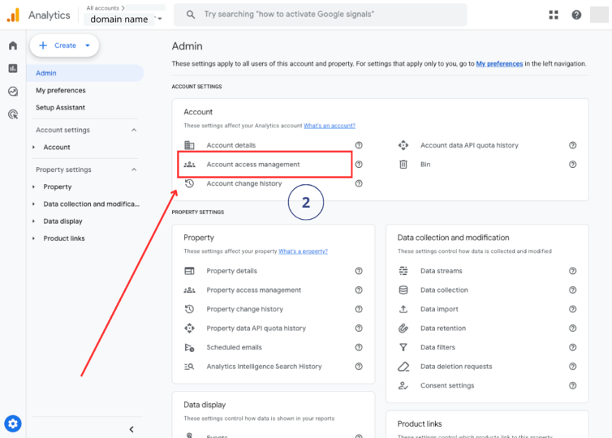Open Analytics Intelligence Search History
612x438 pixels.
tap(264, 367)
